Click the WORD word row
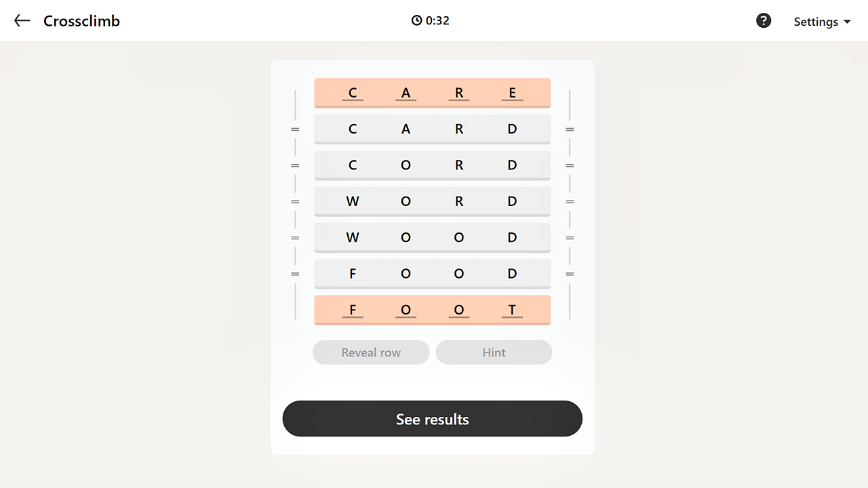The image size is (868, 488). click(x=432, y=201)
